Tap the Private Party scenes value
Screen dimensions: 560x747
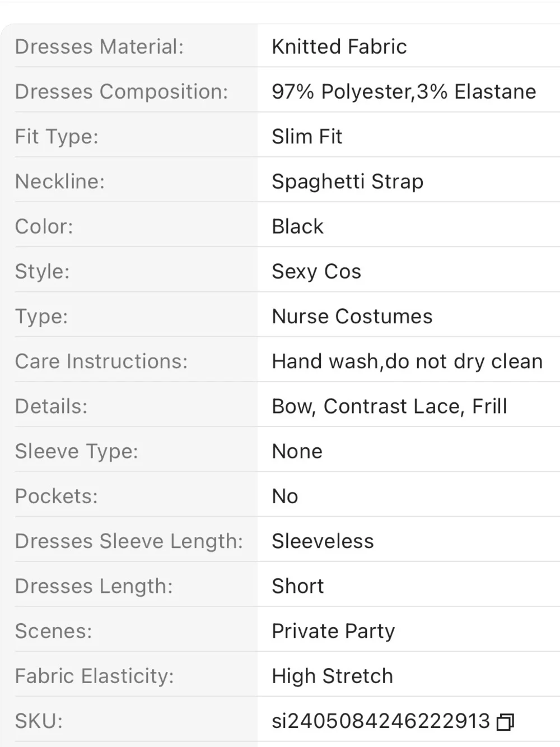[x=334, y=631]
